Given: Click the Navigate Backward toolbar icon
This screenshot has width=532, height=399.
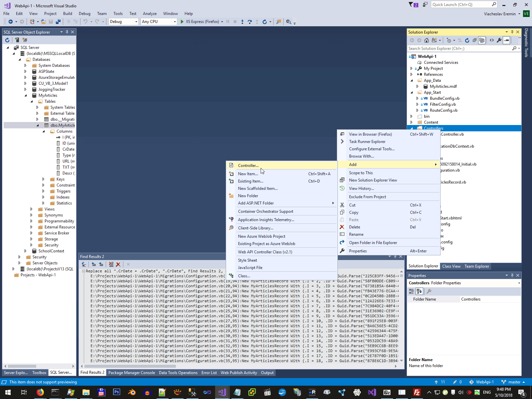Looking at the screenshot, I should pos(11,22).
